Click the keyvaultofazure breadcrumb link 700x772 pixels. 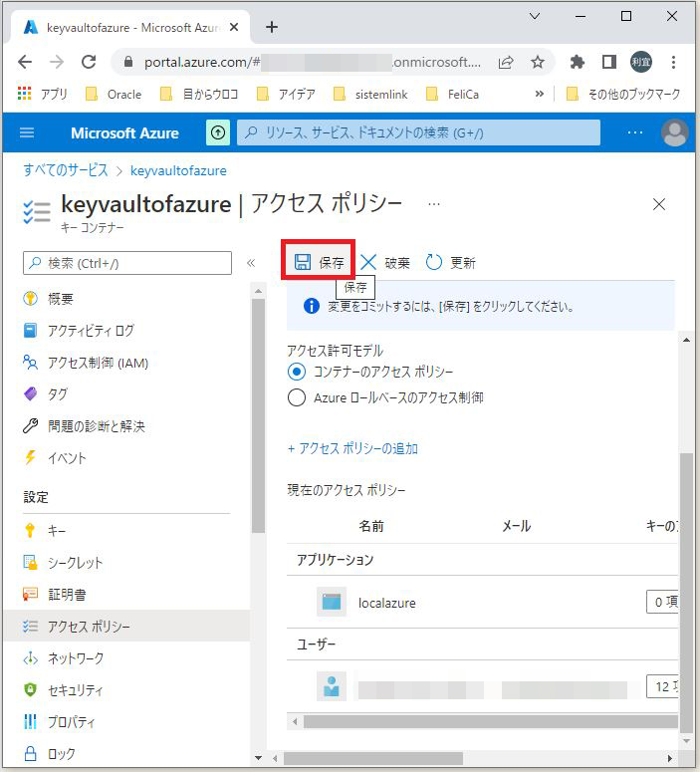click(178, 171)
